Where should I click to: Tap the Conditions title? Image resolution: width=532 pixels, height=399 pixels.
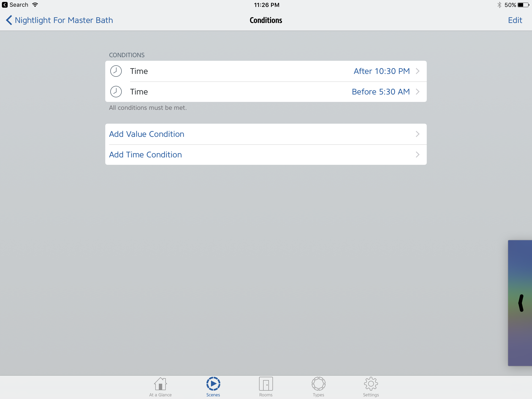(266, 20)
